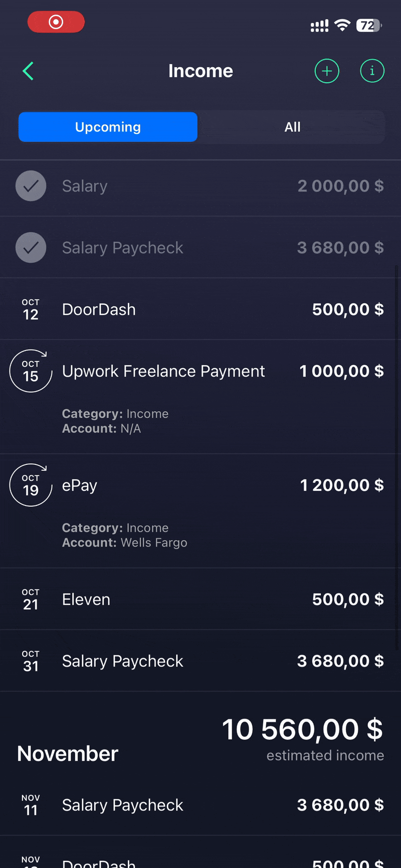
Task: Tap the recurring Oct 15 date icon
Action: 31,371
